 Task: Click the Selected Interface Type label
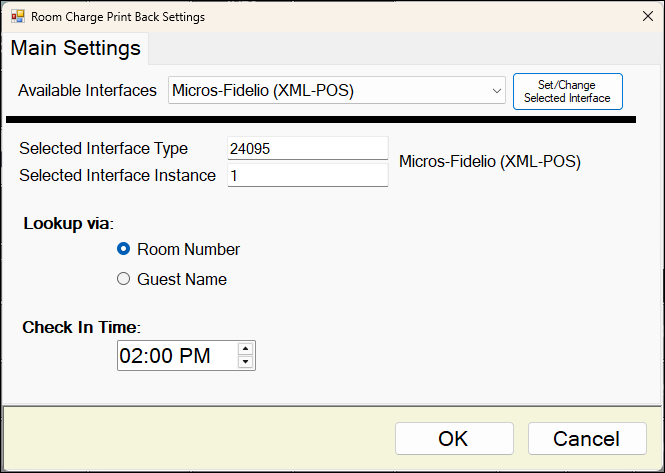click(x=103, y=148)
